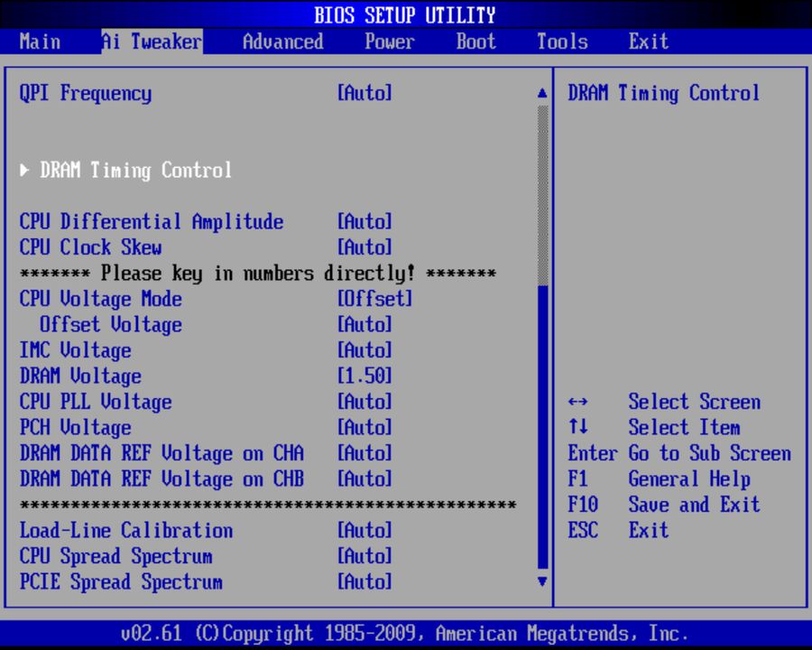Viewport: 812px width, 650px height.
Task: Edit the DRAM Voltage 1.50 value
Action: click(x=364, y=376)
